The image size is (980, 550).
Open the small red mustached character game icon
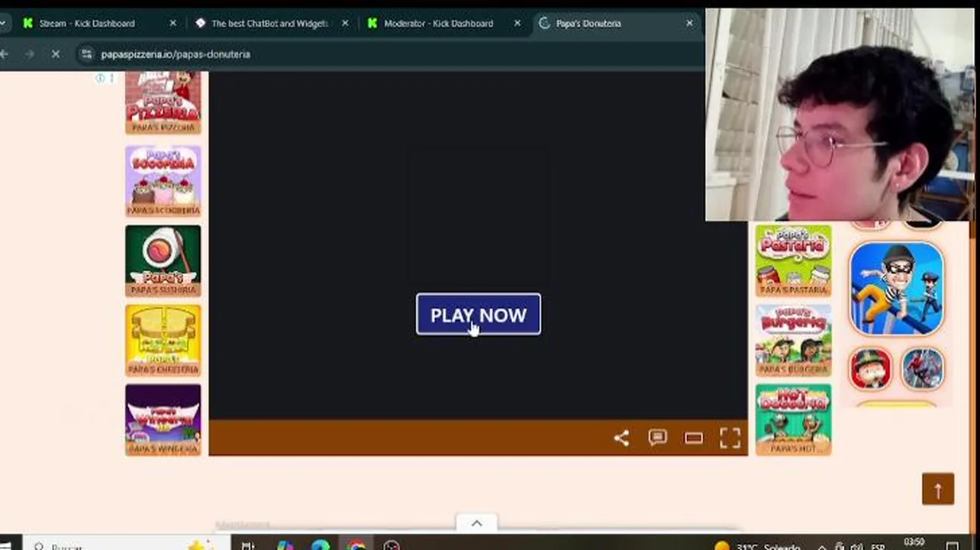[871, 368]
